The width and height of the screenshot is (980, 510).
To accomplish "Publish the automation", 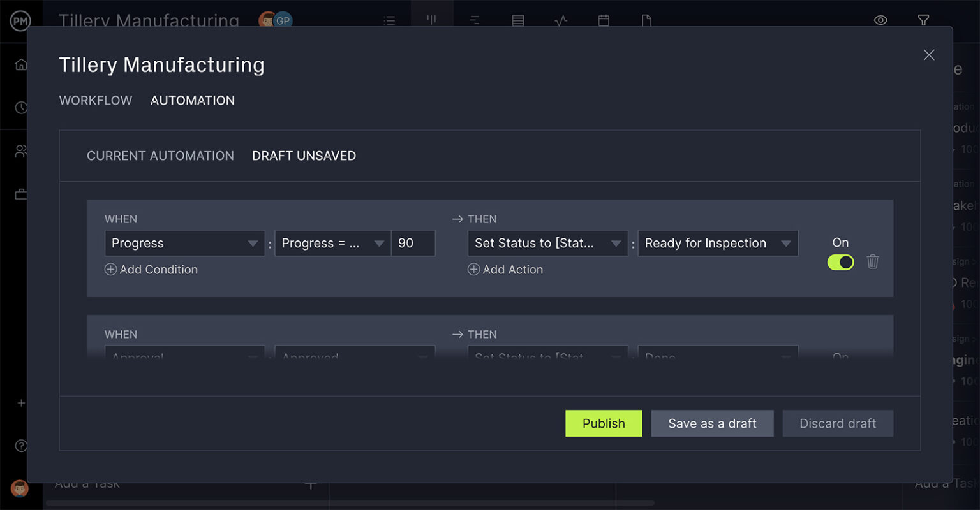I will [604, 423].
